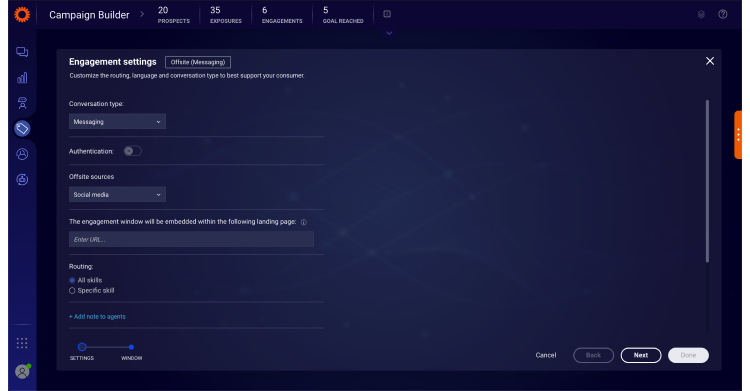The height and width of the screenshot is (391, 750).
Task: Click the Next button
Action: coord(641,355)
